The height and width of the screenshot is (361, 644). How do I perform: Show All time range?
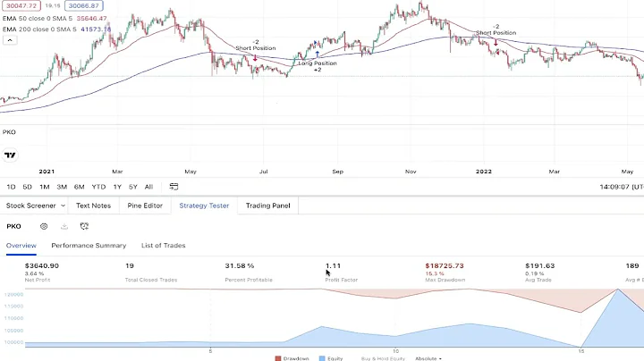pyautogui.click(x=148, y=187)
